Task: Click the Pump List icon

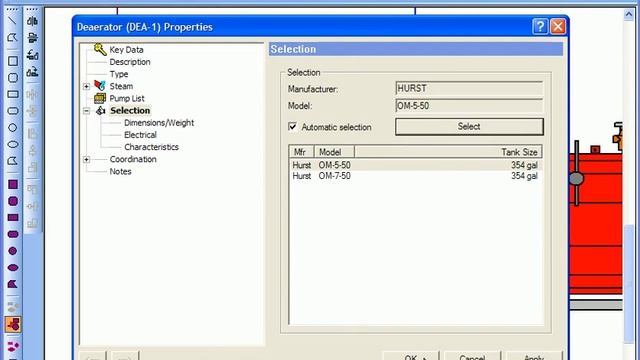Action: pos(100,98)
